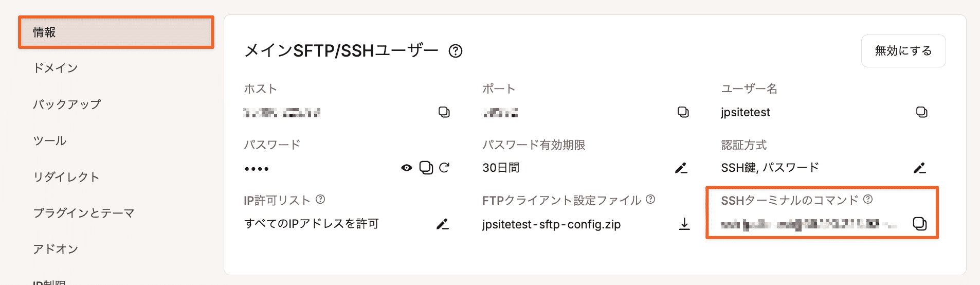
Task: Open help for メインSFTP/SSHユーザー heading
Action: click(456, 51)
